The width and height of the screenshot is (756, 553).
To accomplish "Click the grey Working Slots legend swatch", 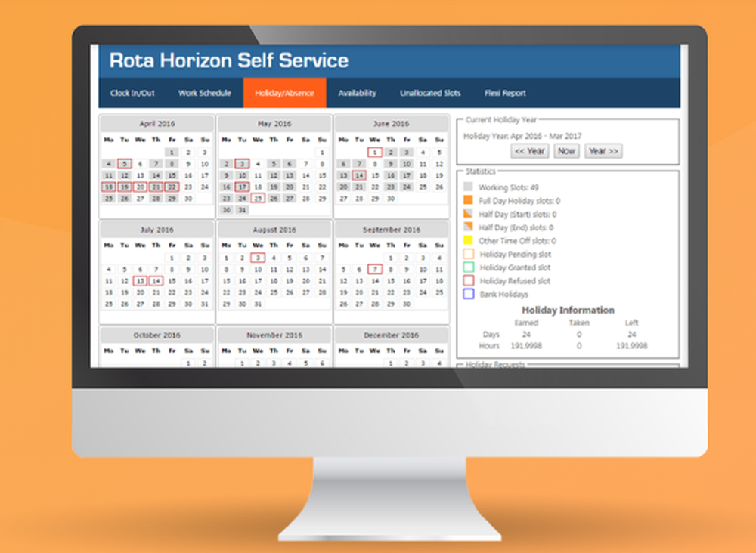I will tap(468, 187).
